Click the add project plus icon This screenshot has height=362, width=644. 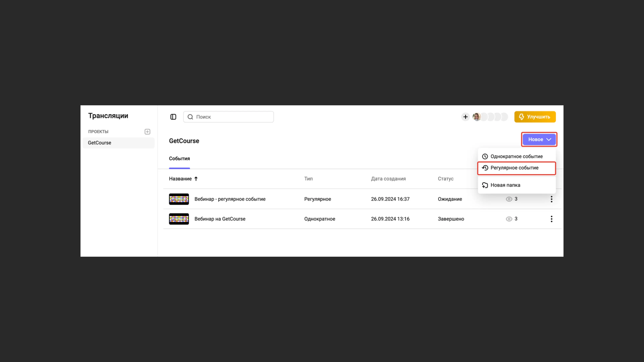click(x=147, y=132)
